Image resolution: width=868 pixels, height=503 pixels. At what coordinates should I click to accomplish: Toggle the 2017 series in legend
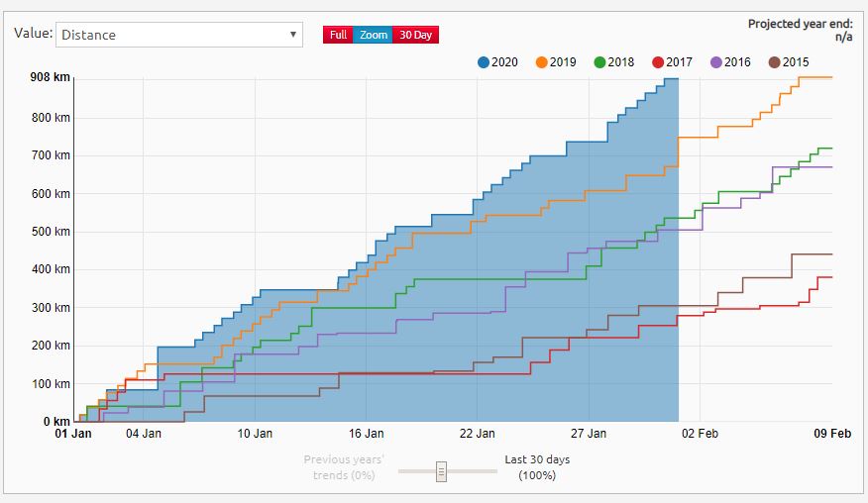click(672, 62)
